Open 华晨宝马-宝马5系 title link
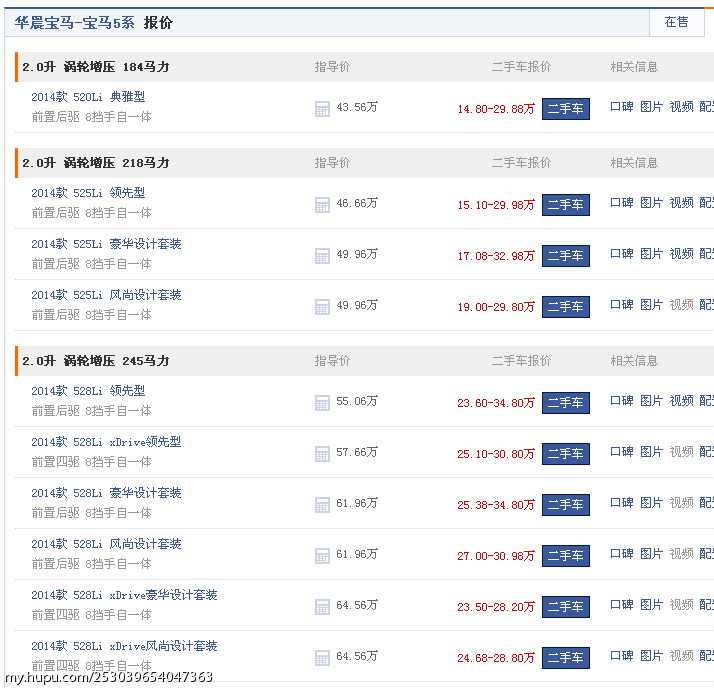714x688 pixels. [x=74, y=23]
